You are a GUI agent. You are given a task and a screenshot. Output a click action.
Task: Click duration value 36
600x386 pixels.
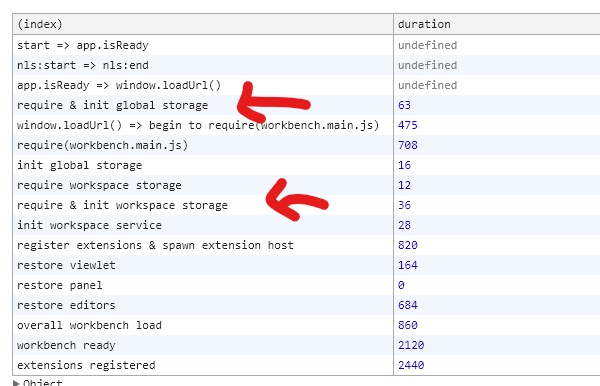coord(404,205)
